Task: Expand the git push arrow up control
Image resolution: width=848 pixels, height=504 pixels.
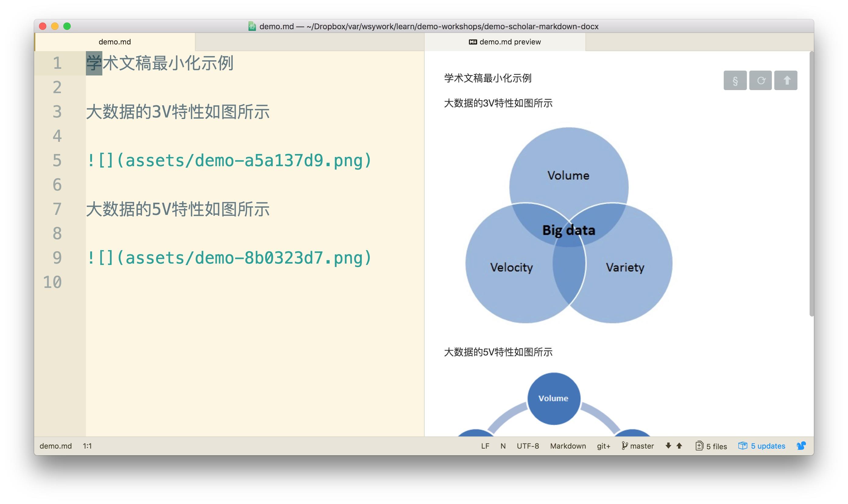Action: 679,445
